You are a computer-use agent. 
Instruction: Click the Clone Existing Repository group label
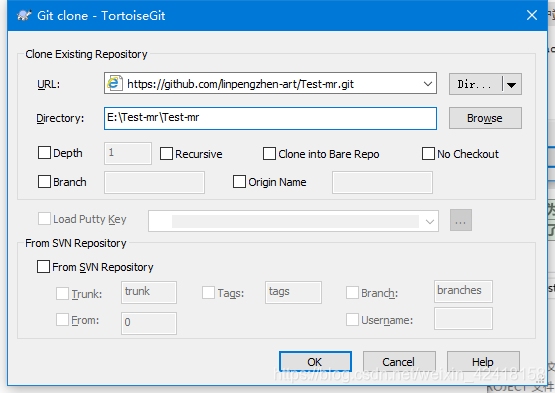click(x=86, y=54)
